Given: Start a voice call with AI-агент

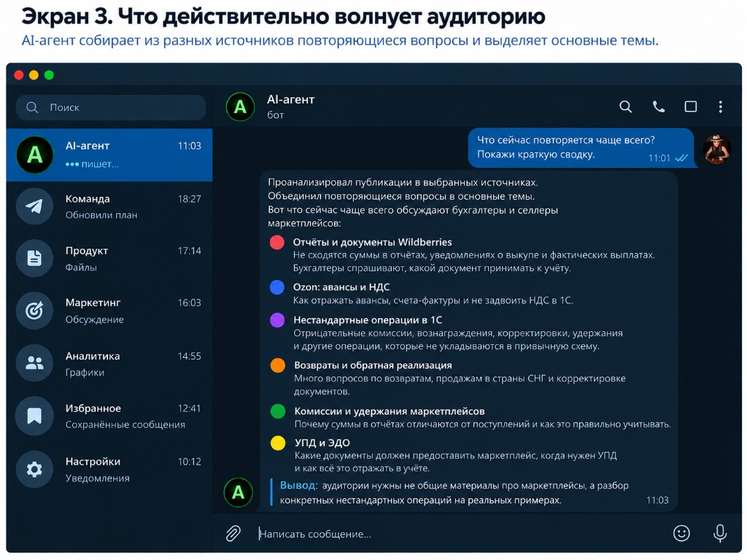Looking at the screenshot, I should (x=659, y=106).
